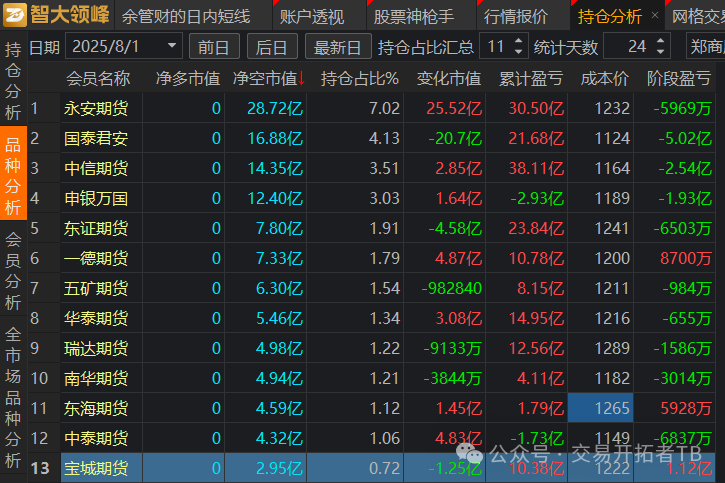
Task: Select the 瑞达期货 row
Action: pyautogui.click(x=372, y=348)
